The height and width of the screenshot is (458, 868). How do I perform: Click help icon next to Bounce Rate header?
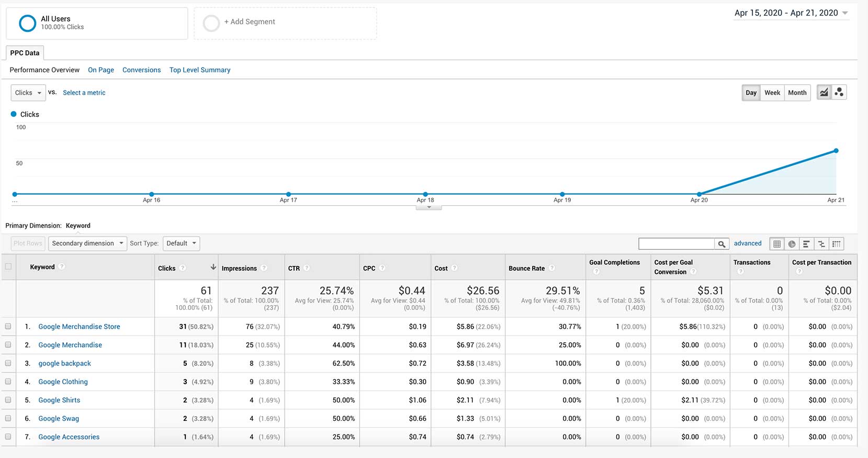point(551,268)
